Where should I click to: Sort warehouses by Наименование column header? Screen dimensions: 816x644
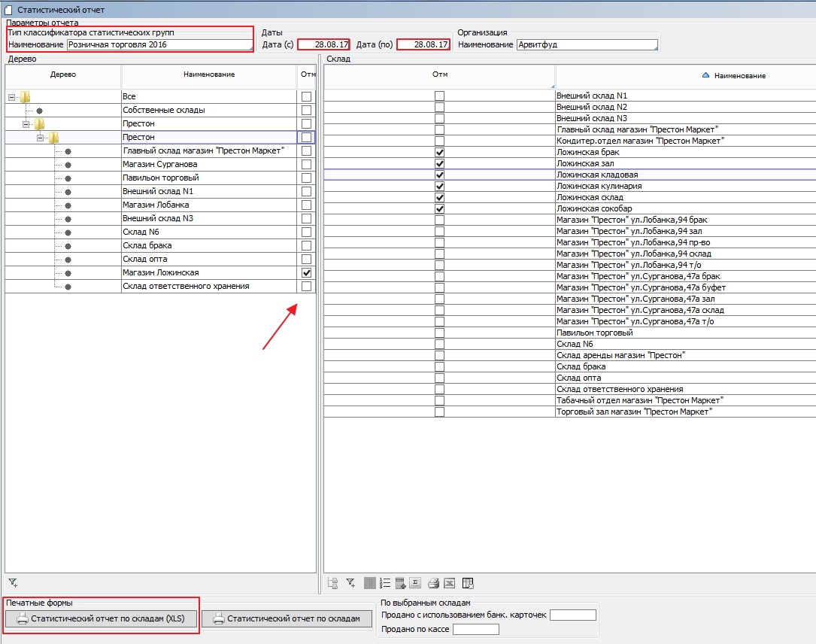pos(739,76)
